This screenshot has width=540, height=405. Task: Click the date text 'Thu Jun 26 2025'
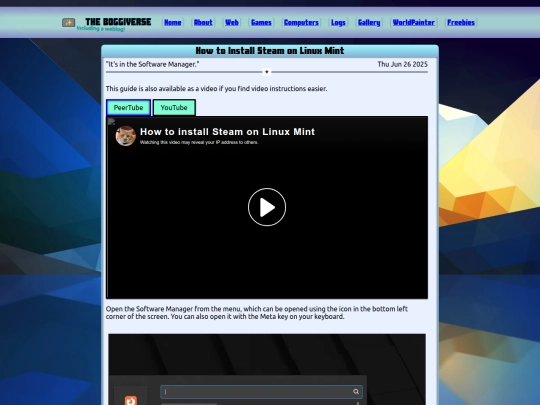click(402, 64)
